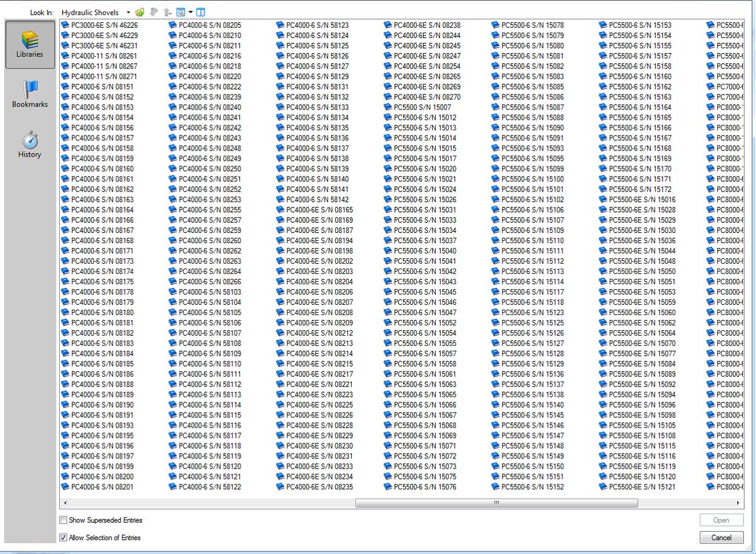Click book icon of PC4000-6 S/N 08205
756x554 pixels.
[x=173, y=25]
